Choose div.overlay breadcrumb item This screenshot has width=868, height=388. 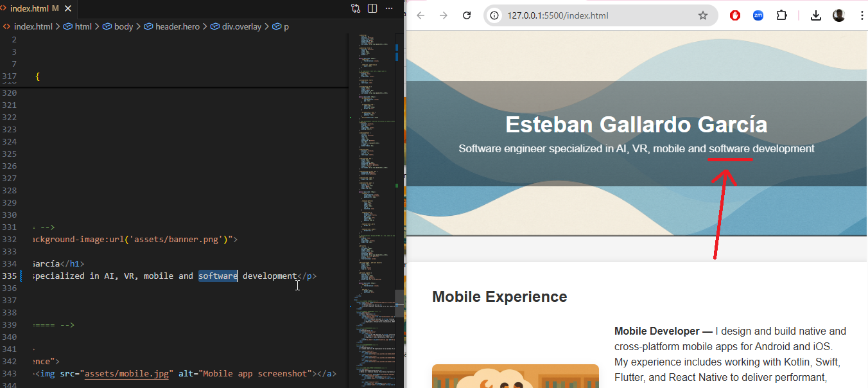click(241, 26)
